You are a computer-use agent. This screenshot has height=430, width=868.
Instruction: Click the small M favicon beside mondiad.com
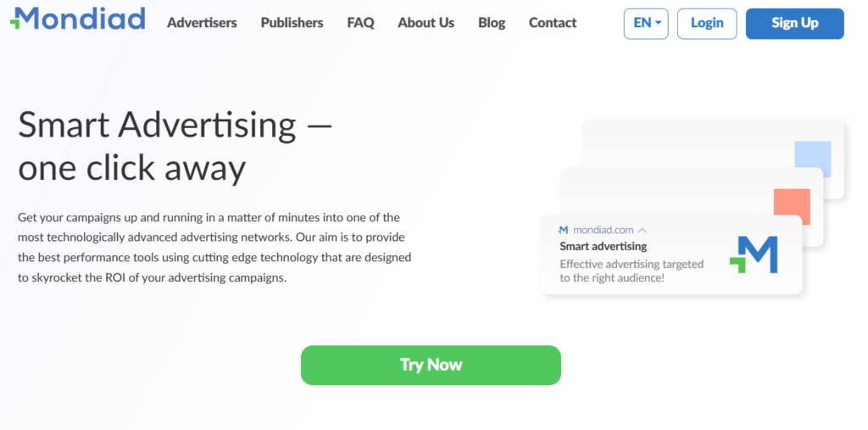tap(563, 229)
